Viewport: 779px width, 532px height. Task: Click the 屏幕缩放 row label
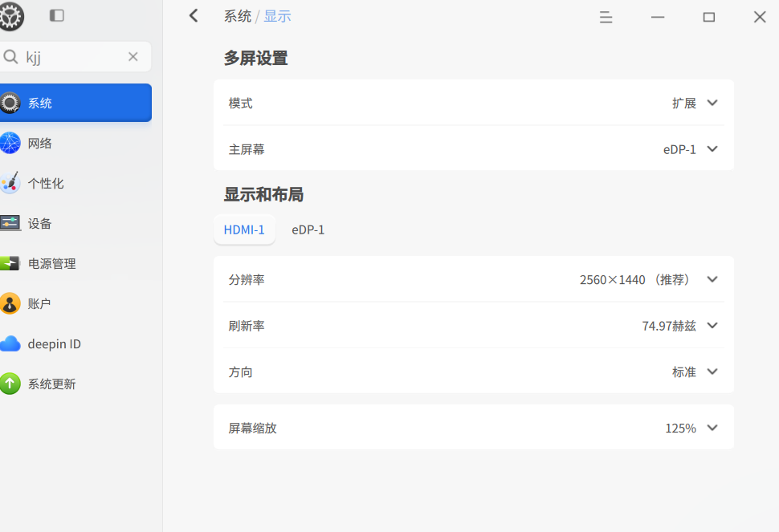point(252,428)
